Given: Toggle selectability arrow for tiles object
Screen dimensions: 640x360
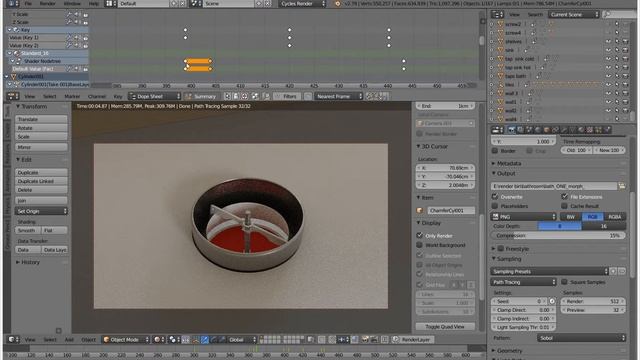Looking at the screenshot, I should click(617, 84).
